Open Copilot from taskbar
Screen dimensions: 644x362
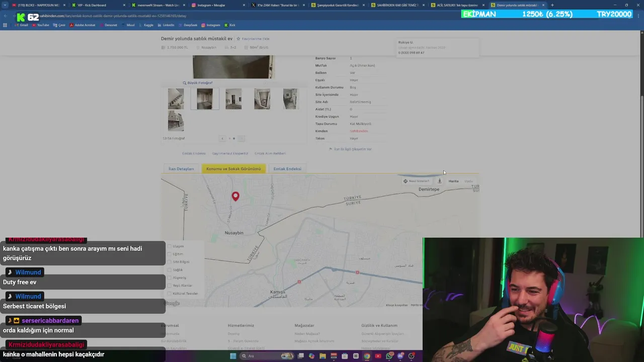(311, 356)
